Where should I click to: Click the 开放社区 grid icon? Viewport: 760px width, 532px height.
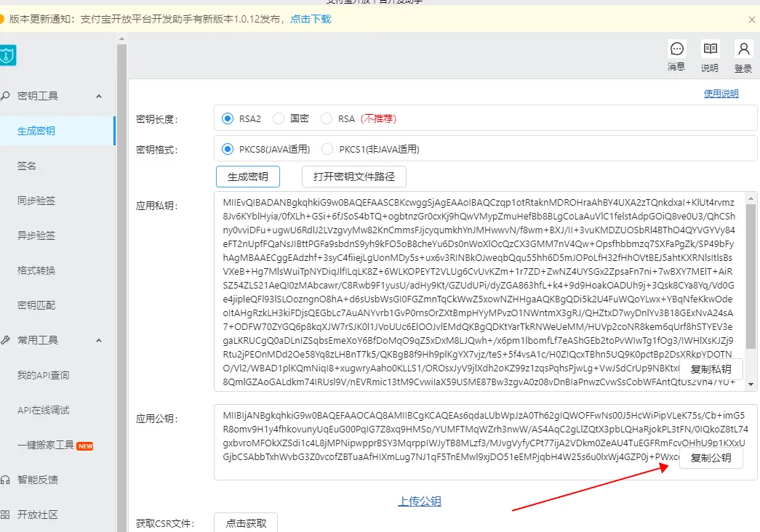click(x=5, y=515)
